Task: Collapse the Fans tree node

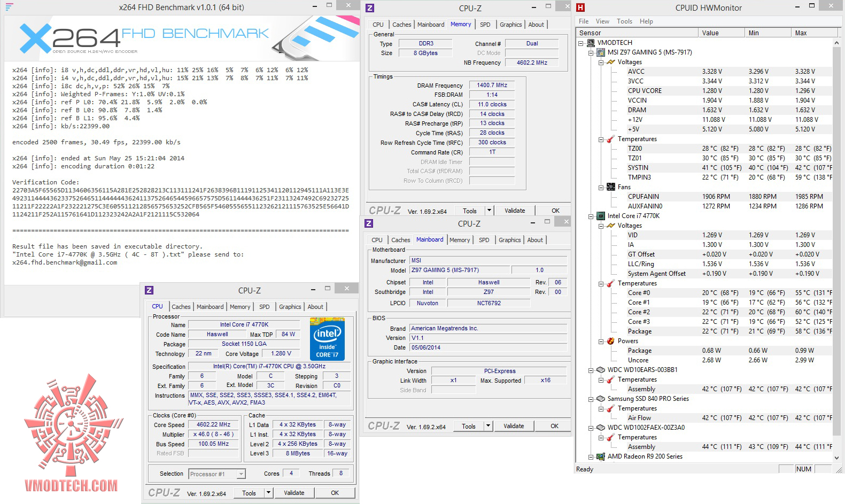Action: click(601, 188)
